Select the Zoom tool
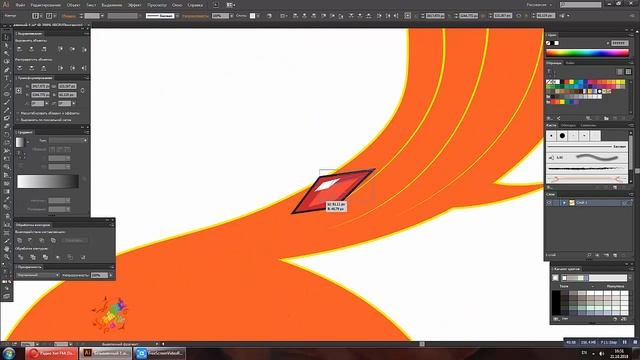 (7, 257)
